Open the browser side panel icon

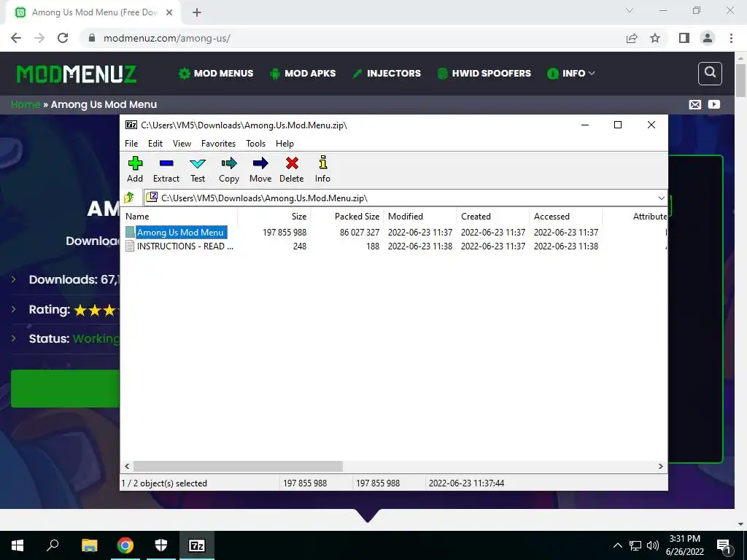pos(684,38)
